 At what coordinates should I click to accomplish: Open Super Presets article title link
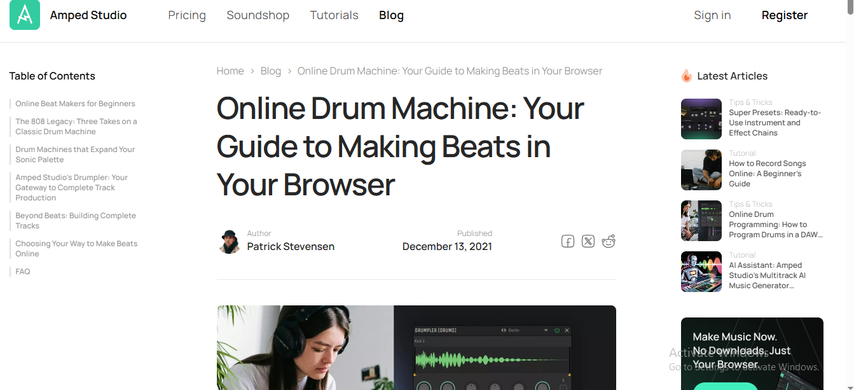(x=775, y=123)
